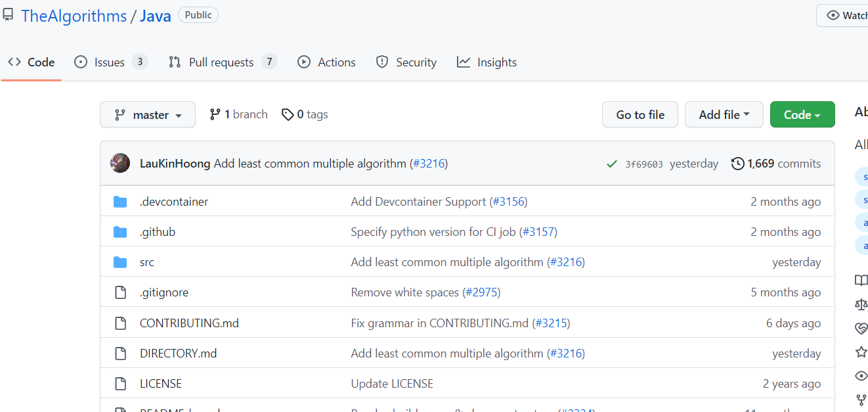Click LauKinHoong's avatar thumbnail

(120, 163)
